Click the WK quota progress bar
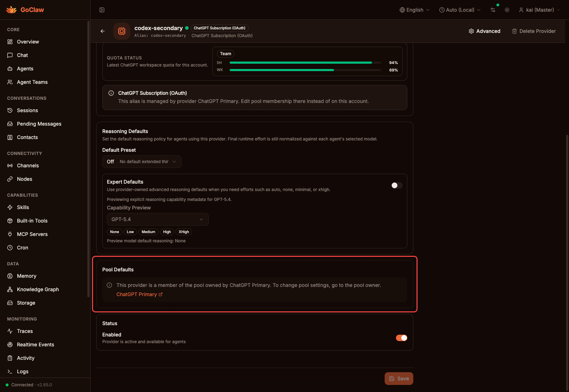This screenshot has width=569, height=392. coord(305,70)
